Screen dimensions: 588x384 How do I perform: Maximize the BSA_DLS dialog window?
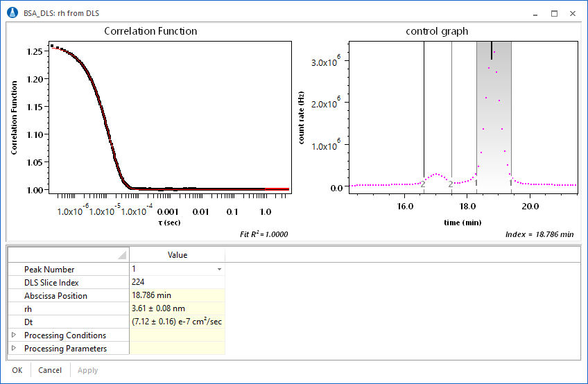pyautogui.click(x=554, y=13)
